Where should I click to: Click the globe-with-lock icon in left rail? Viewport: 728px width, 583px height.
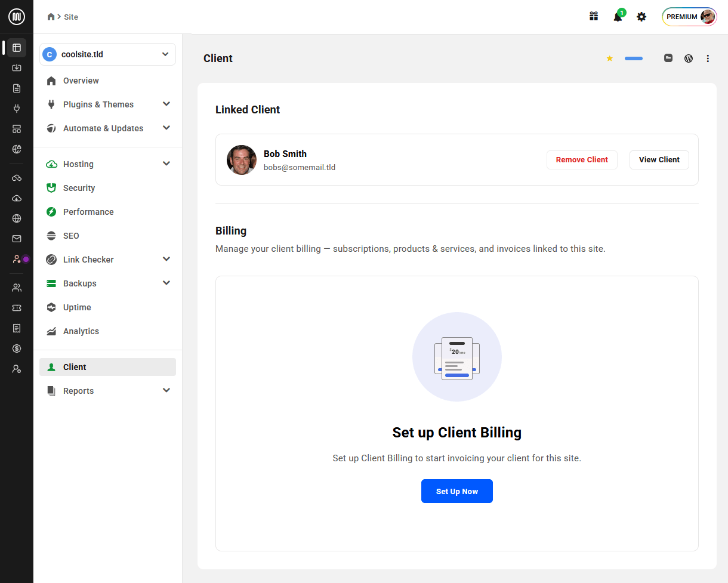tap(17, 149)
